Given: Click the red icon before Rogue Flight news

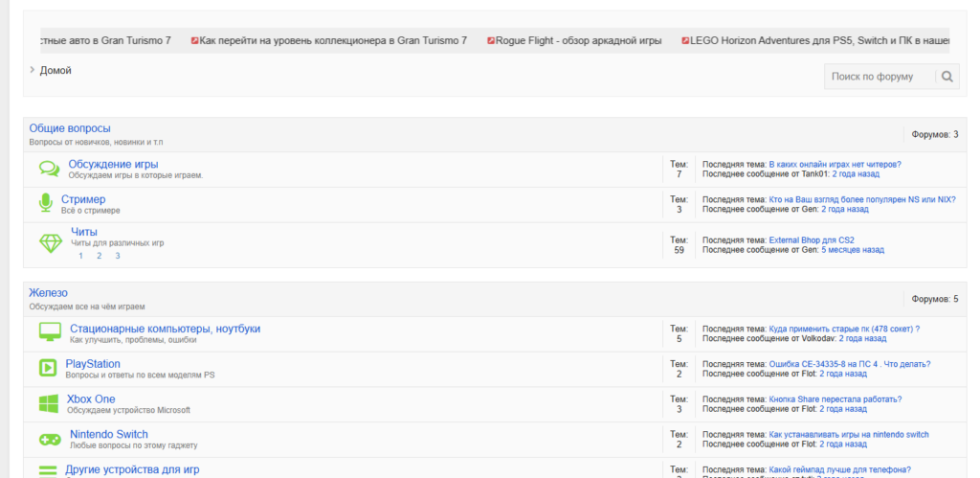Looking at the screenshot, I should click(491, 40).
